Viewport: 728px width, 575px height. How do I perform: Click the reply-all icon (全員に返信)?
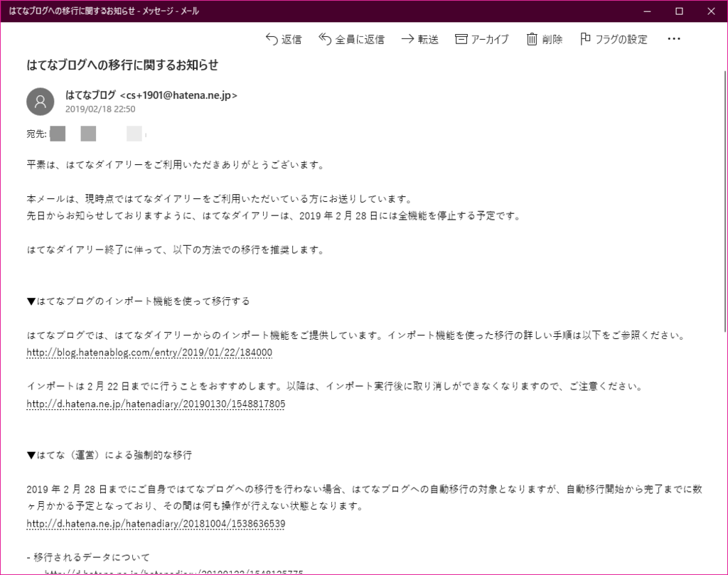[x=324, y=39]
